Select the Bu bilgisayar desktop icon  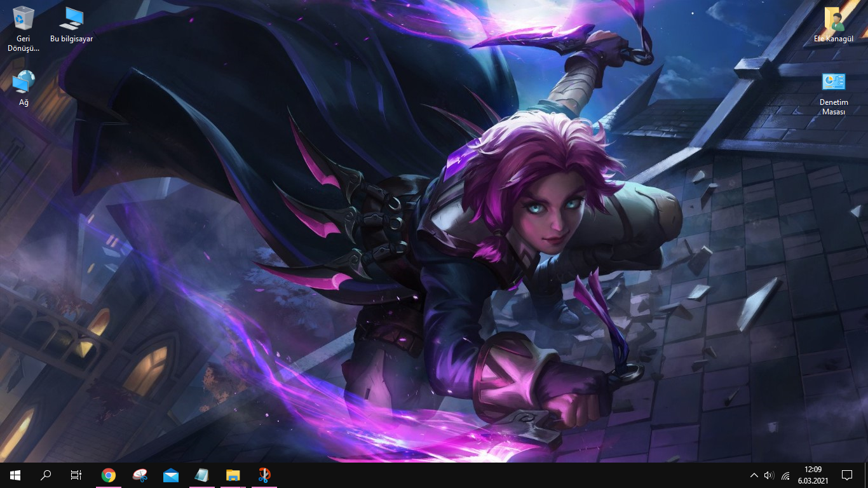tap(71, 25)
